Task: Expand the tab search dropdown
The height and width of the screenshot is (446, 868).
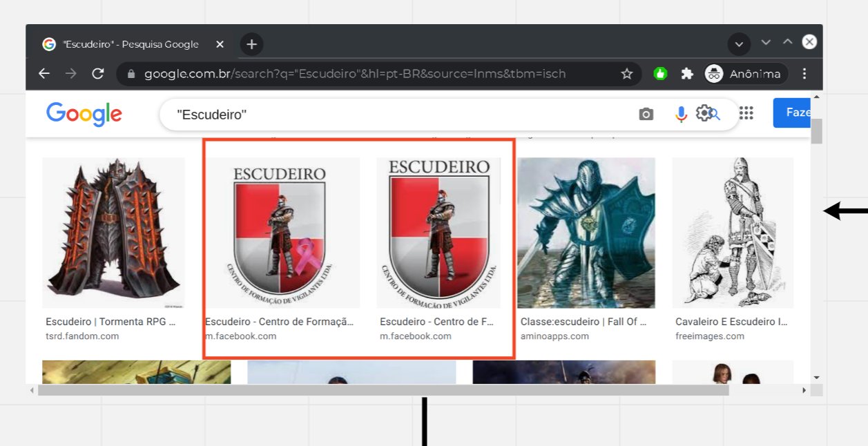Action: click(x=739, y=44)
